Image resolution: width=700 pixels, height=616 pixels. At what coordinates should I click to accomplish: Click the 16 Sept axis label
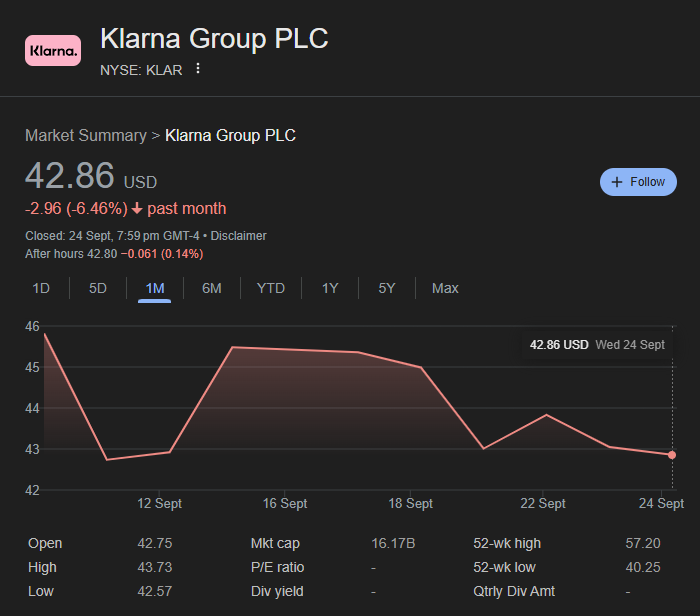[285, 504]
